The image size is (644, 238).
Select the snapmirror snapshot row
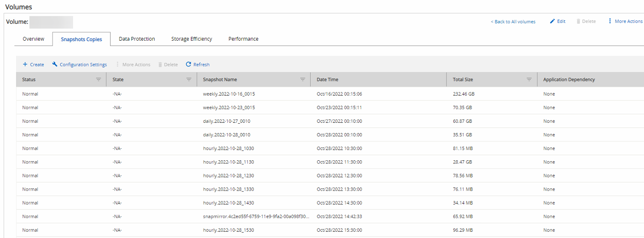point(255,217)
